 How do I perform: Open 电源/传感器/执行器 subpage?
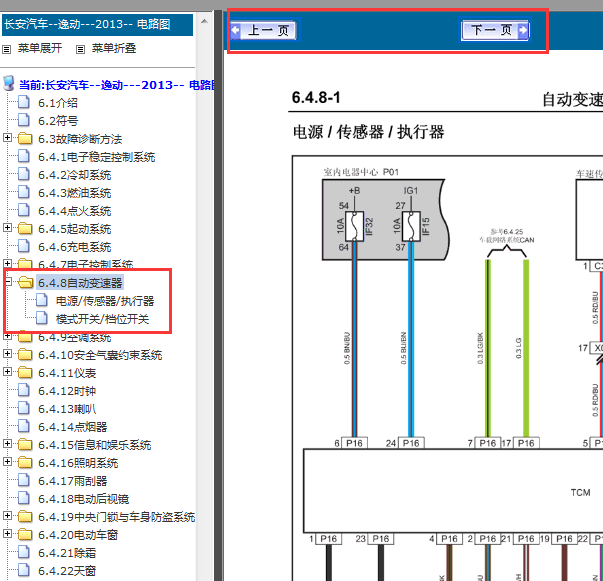[x=105, y=301]
